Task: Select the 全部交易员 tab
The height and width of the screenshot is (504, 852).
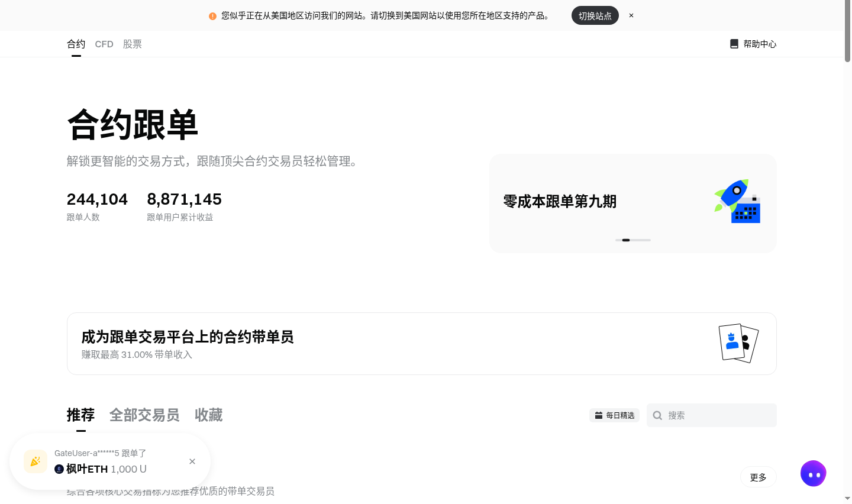Action: tap(144, 415)
